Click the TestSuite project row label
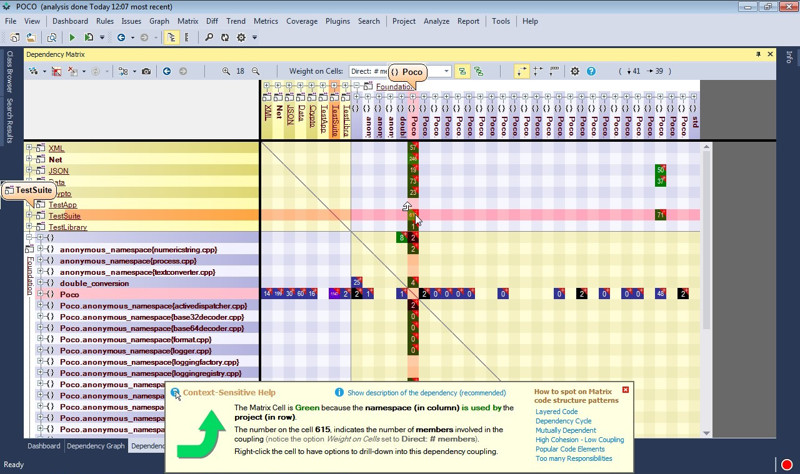This screenshot has height=474, width=800. point(64,216)
